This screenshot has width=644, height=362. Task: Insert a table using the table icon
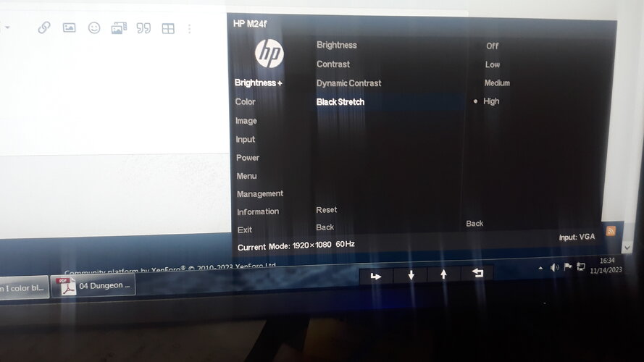click(x=168, y=28)
